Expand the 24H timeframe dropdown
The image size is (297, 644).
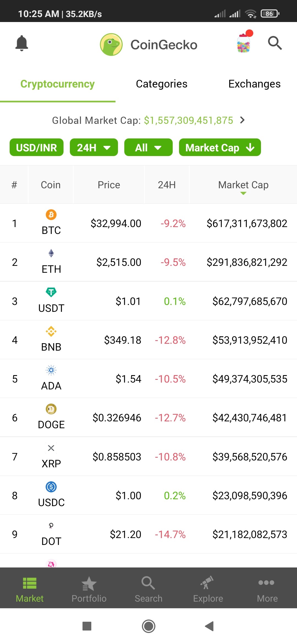click(94, 148)
